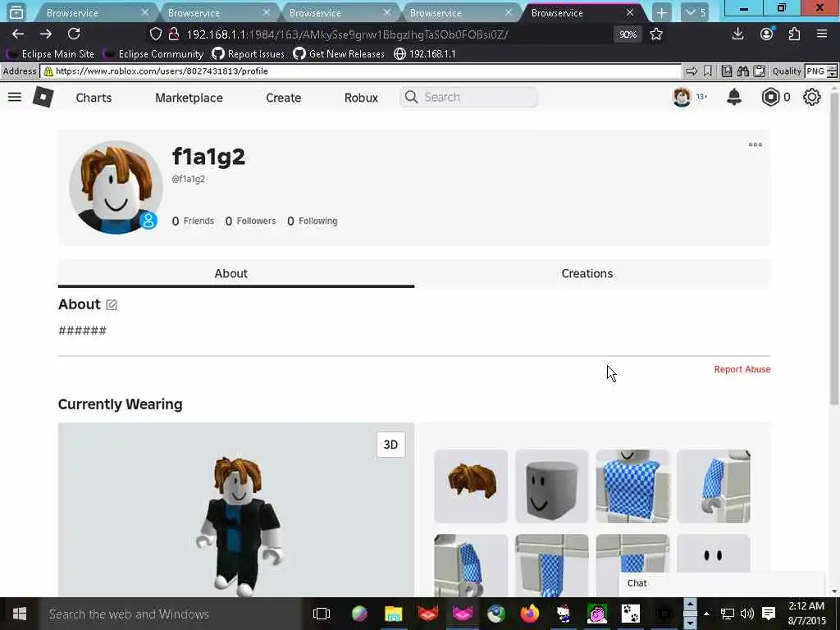Open the Get New Releases bookmark

pos(339,53)
